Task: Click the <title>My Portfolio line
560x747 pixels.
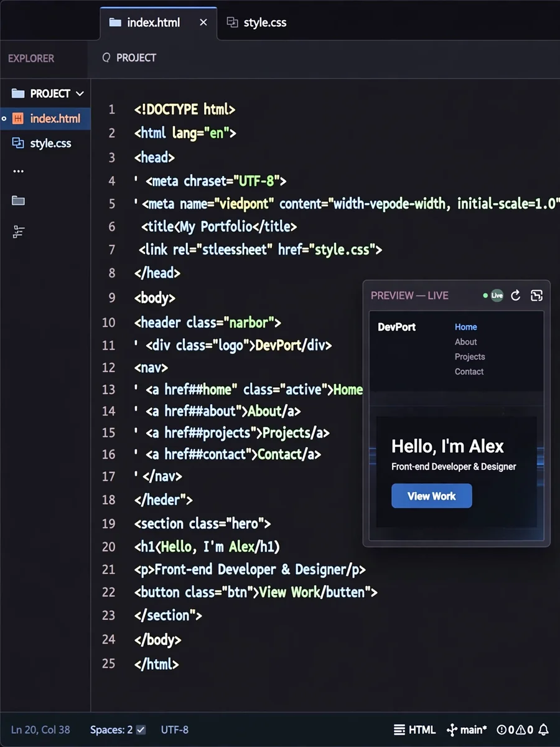Action: tap(219, 227)
